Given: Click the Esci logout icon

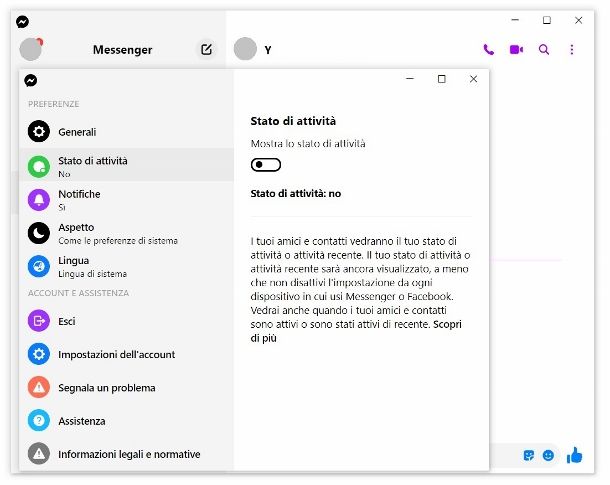Looking at the screenshot, I should pos(39,321).
